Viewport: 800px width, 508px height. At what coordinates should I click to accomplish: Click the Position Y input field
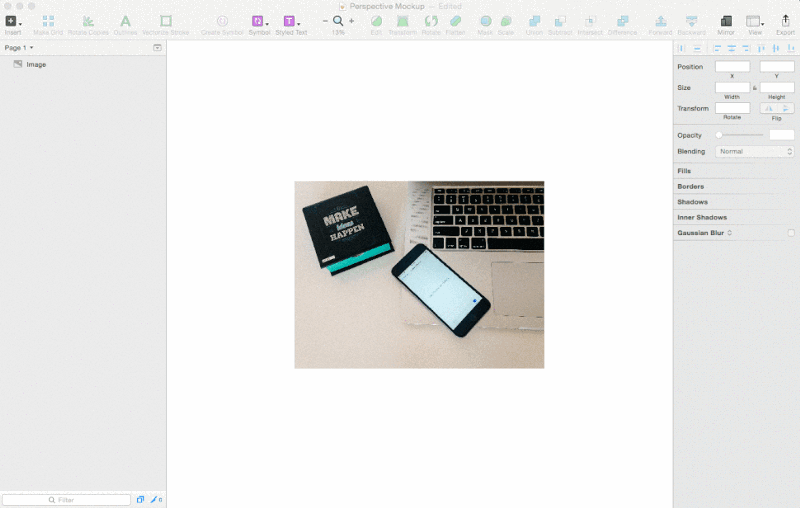click(x=777, y=66)
